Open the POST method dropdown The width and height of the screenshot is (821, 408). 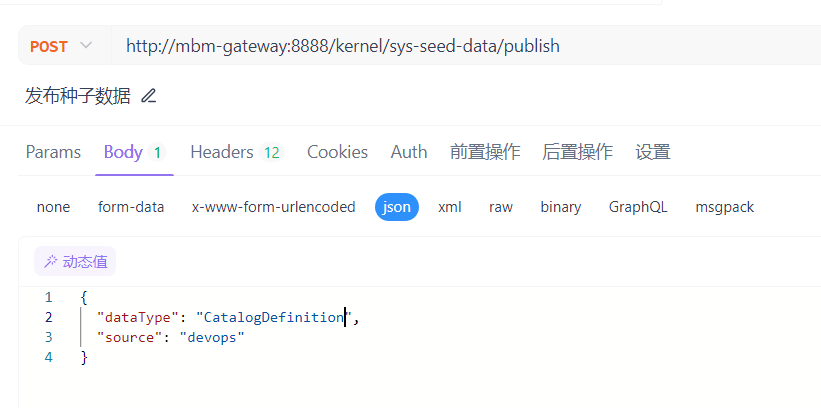click(x=61, y=46)
